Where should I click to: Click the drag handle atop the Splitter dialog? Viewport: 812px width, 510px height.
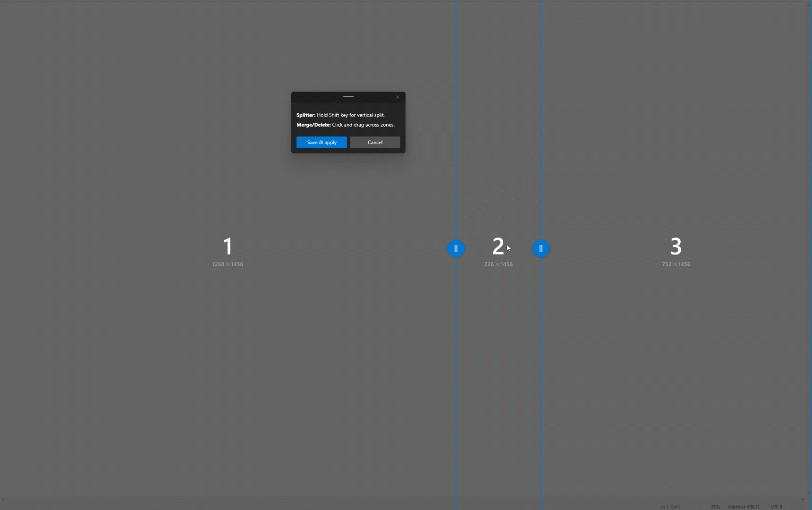(x=348, y=97)
